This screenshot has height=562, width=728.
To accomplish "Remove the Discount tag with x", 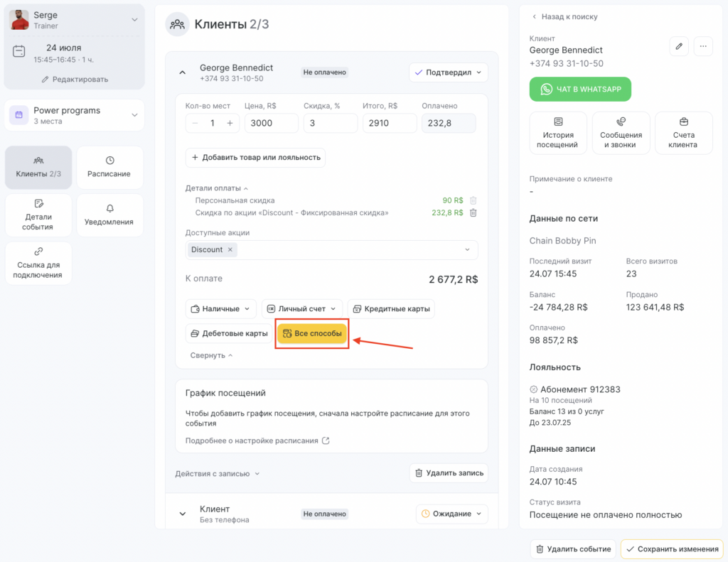I will (x=231, y=249).
